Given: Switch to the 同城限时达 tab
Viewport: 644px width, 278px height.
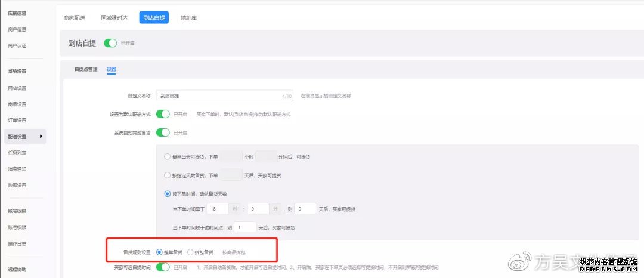Looking at the screenshot, I should tap(114, 18).
